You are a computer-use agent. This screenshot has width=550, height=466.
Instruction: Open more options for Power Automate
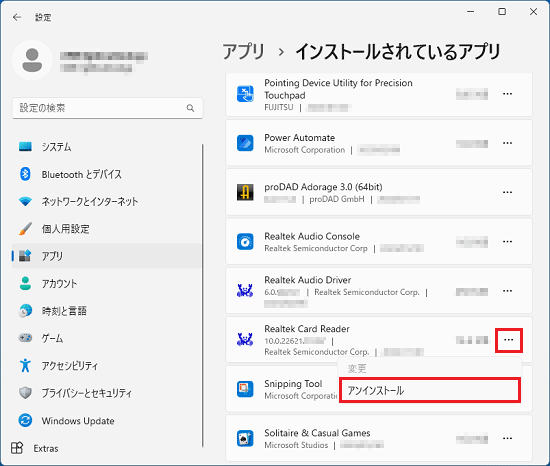pos(508,143)
